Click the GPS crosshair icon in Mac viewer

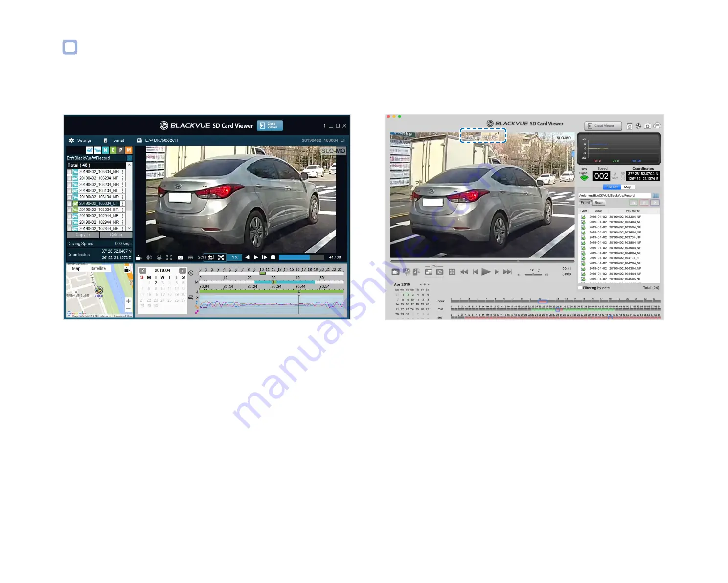[x=638, y=126]
